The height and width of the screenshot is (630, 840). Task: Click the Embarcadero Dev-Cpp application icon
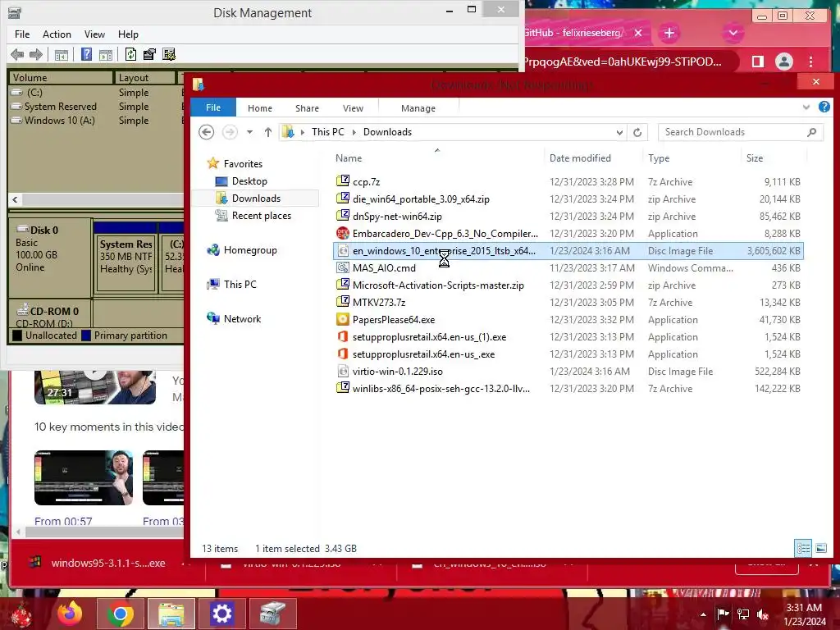pos(343,234)
